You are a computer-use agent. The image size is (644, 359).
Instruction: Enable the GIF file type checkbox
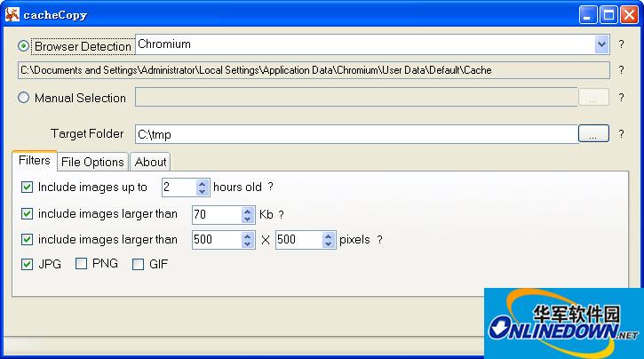pos(138,264)
